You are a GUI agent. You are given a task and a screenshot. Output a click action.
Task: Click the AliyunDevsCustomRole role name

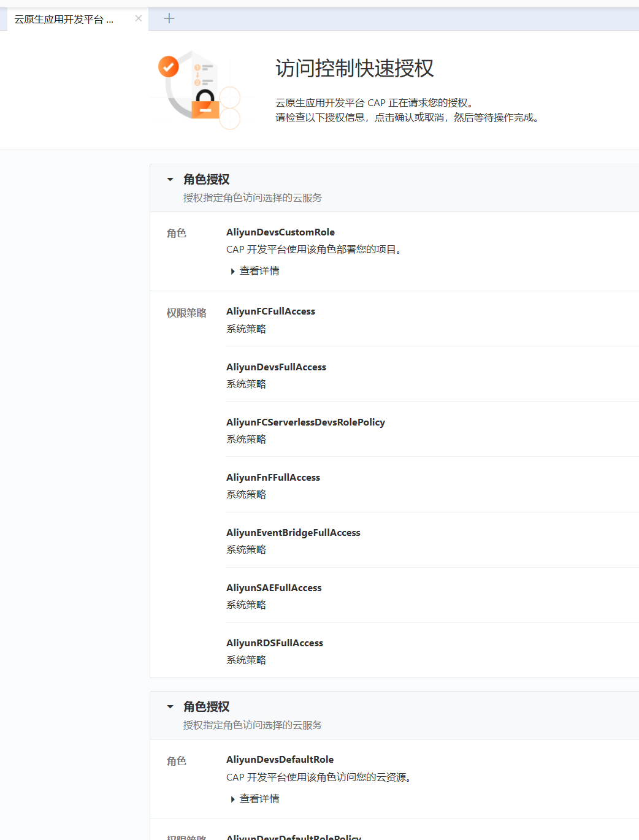[280, 232]
